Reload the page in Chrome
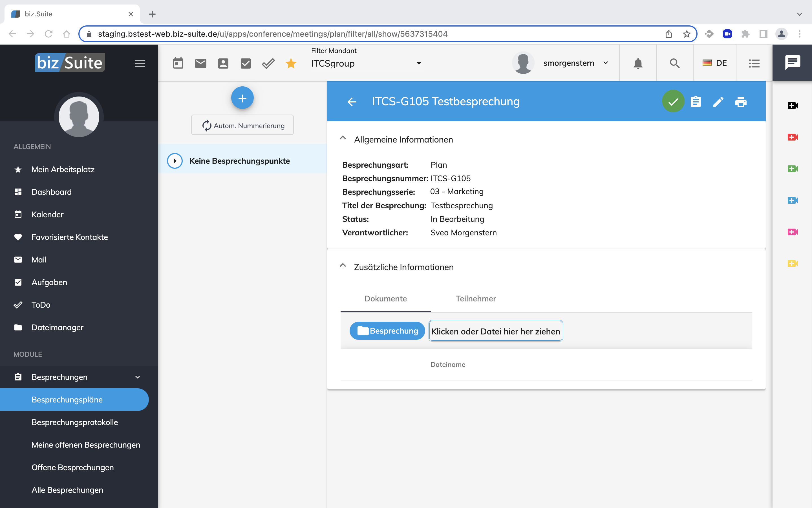This screenshot has height=508, width=812. click(x=49, y=34)
